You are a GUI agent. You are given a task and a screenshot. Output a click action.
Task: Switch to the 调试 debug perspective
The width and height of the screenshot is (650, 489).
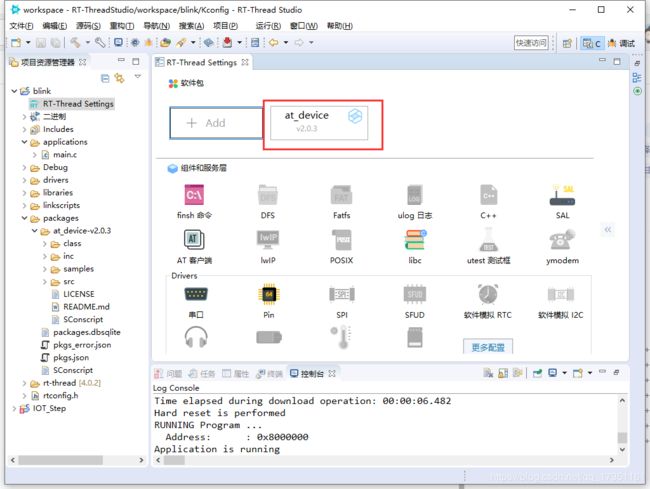pyautogui.click(x=621, y=43)
